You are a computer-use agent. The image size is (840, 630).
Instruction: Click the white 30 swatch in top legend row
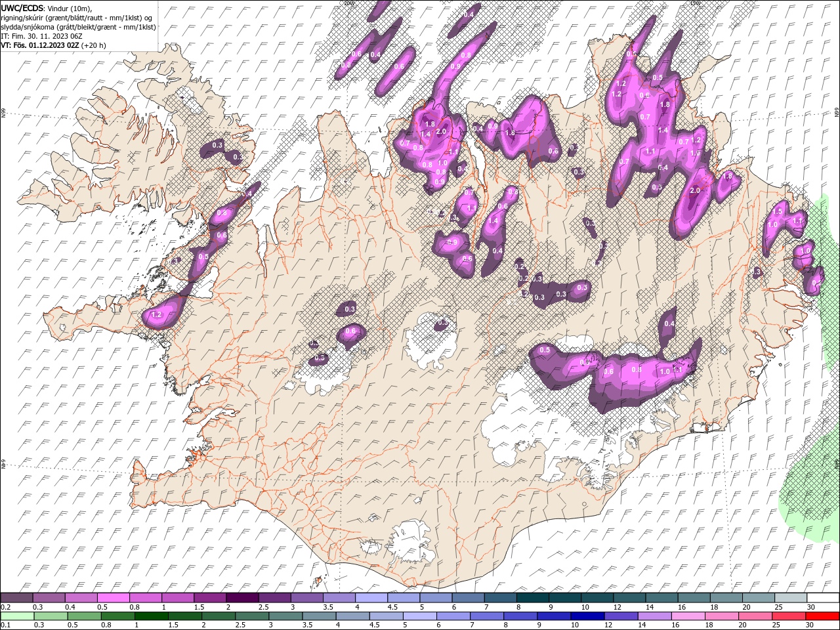pyautogui.click(x=822, y=598)
